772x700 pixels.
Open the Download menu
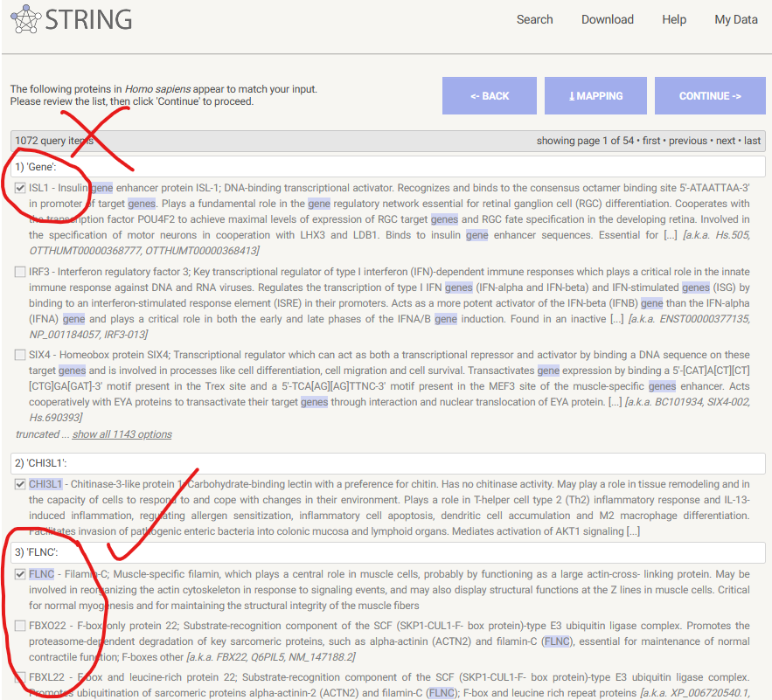click(x=607, y=20)
